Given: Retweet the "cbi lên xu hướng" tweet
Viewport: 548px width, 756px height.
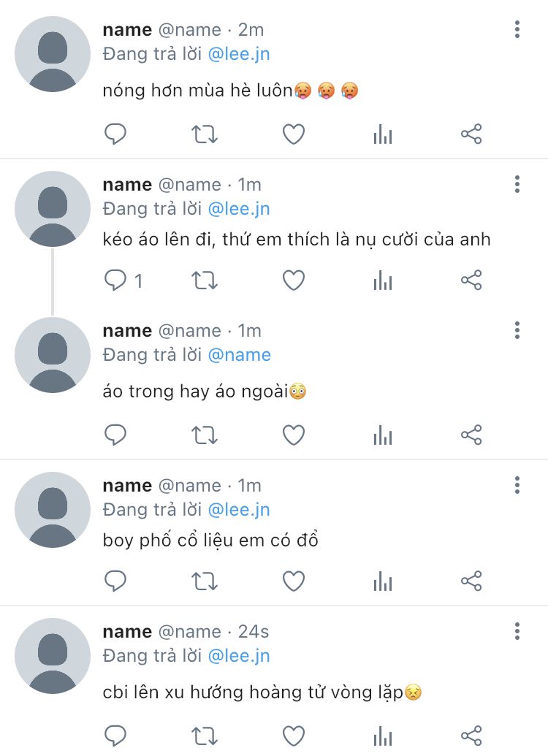Looking at the screenshot, I should point(205,736).
